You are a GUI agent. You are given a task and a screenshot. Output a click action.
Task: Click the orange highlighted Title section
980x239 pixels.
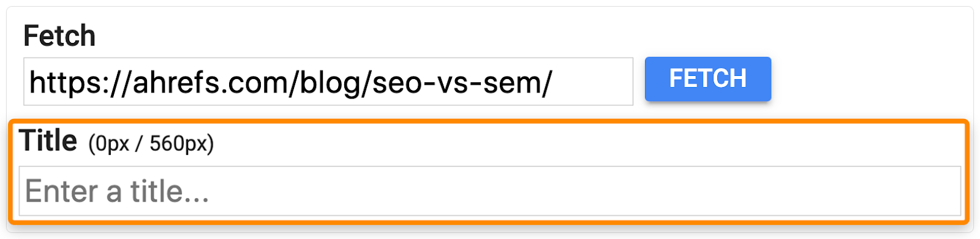pyautogui.click(x=489, y=172)
